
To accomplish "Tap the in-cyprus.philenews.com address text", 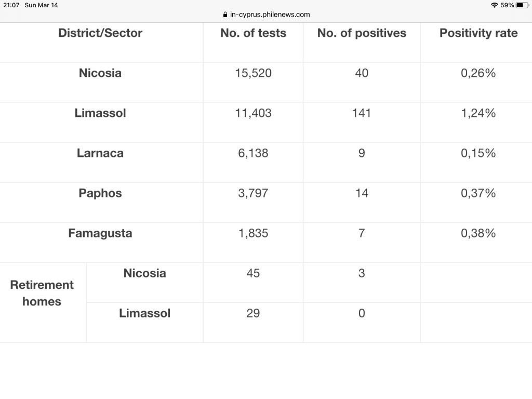I will point(270,15).
